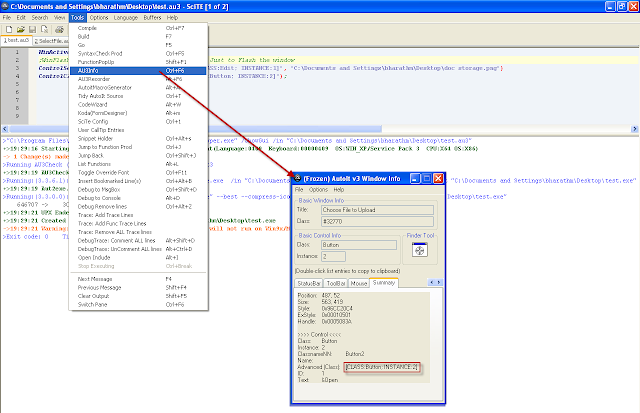
Task: Open the View menu in SciTE
Action: tap(60, 18)
